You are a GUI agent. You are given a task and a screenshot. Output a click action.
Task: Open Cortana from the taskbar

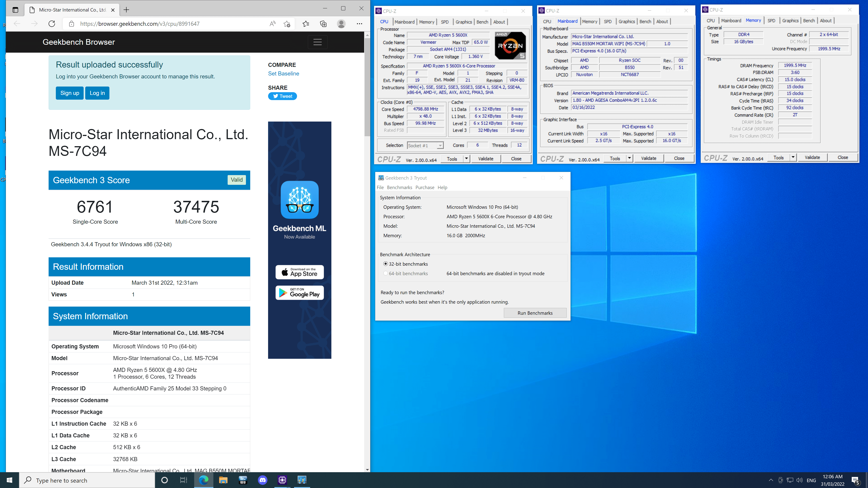click(164, 480)
